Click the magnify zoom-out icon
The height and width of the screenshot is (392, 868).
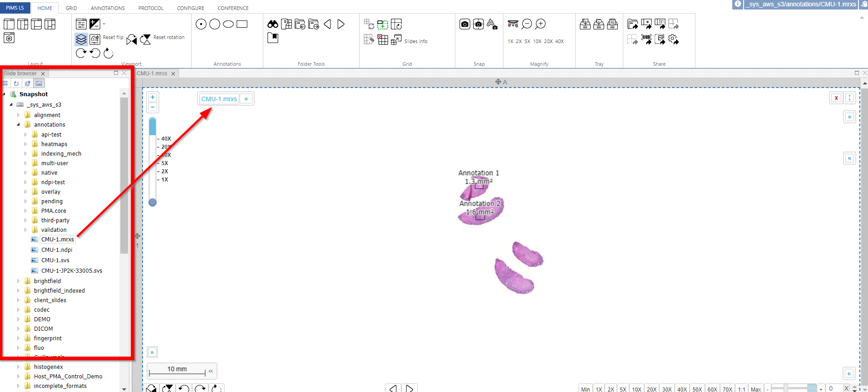click(527, 24)
